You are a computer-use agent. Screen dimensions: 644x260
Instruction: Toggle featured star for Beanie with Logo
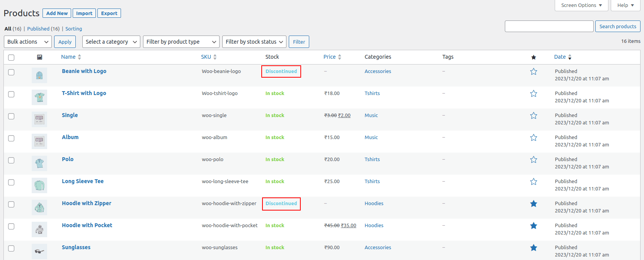click(533, 71)
